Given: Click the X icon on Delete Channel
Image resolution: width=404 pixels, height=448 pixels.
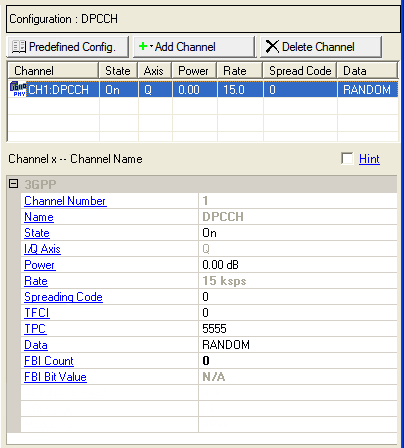Looking at the screenshot, I should click(272, 47).
